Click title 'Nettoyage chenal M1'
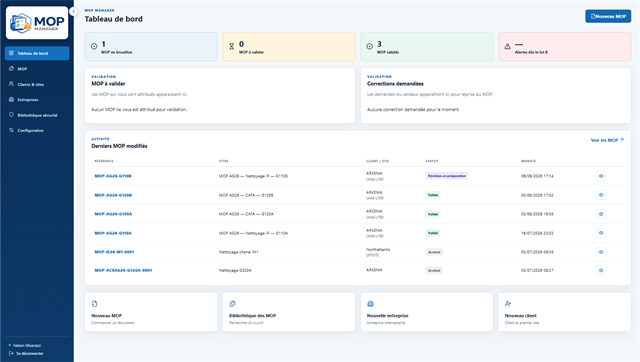Image resolution: width=640 pixels, height=362 pixels. 238,252
